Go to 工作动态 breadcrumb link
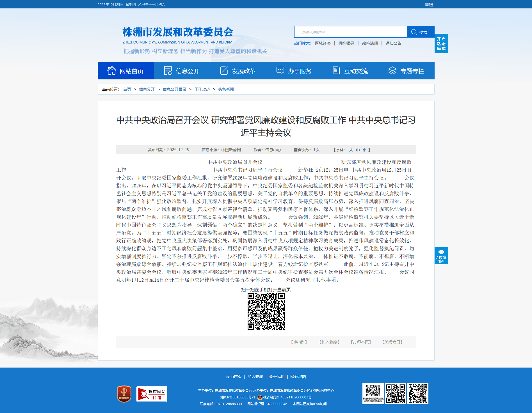This screenshot has width=532, height=413. coord(202,89)
